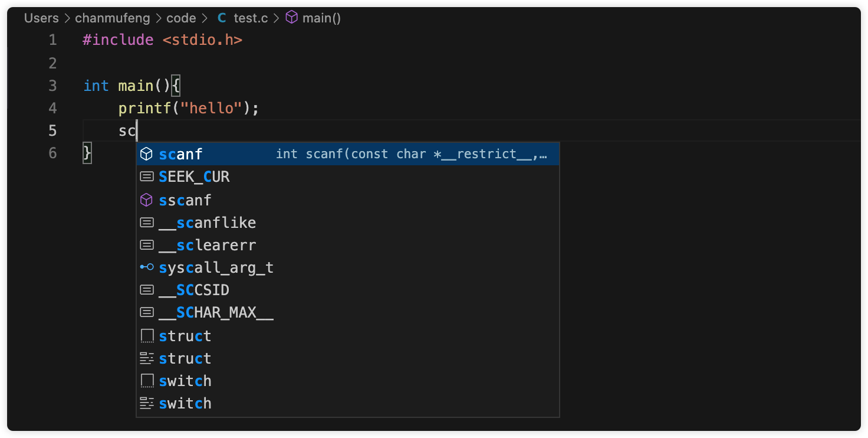868x438 pixels.
Task: Click the typed sc text on line 5
Action: pos(127,130)
